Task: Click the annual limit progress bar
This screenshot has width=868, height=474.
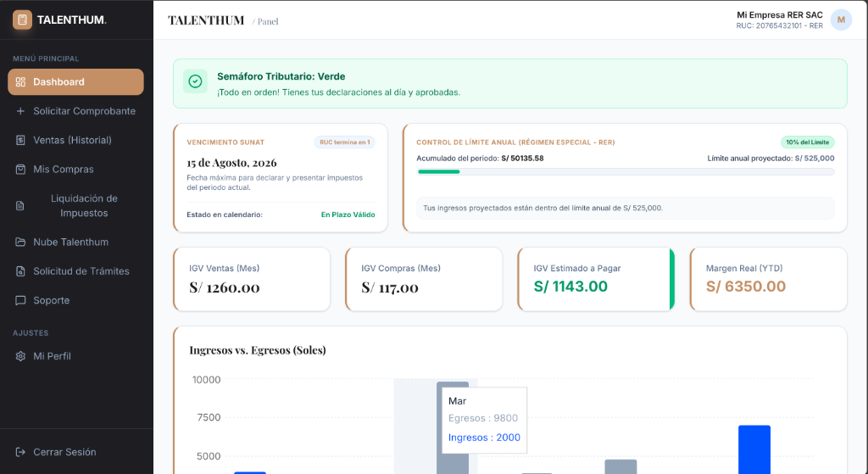Action: coord(626,171)
